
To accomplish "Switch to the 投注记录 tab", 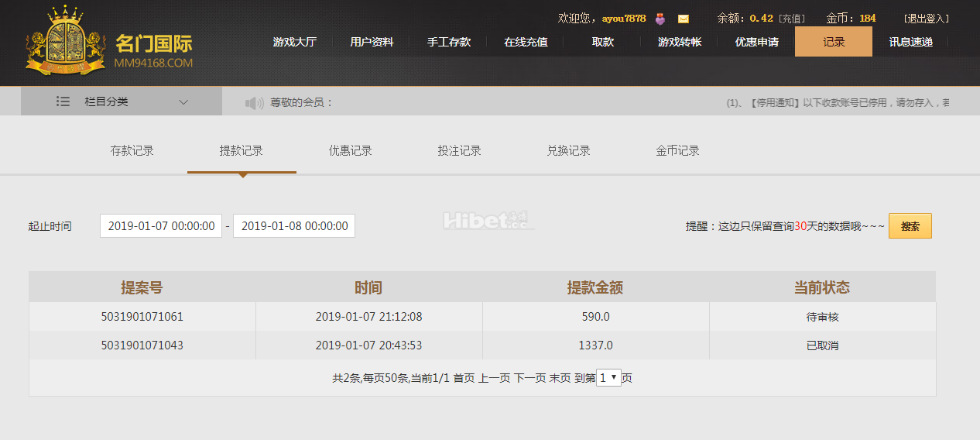I will click(460, 151).
